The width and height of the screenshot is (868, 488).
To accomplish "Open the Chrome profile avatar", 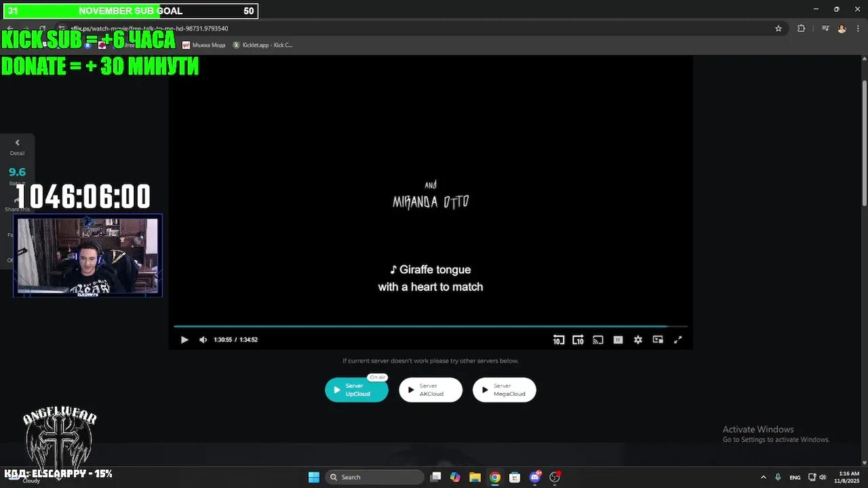I will (x=842, y=28).
